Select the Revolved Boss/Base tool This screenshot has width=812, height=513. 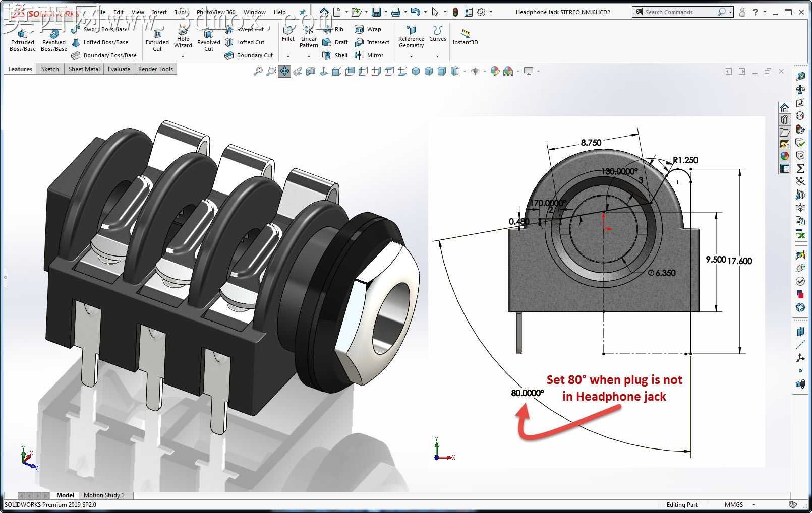(x=54, y=40)
